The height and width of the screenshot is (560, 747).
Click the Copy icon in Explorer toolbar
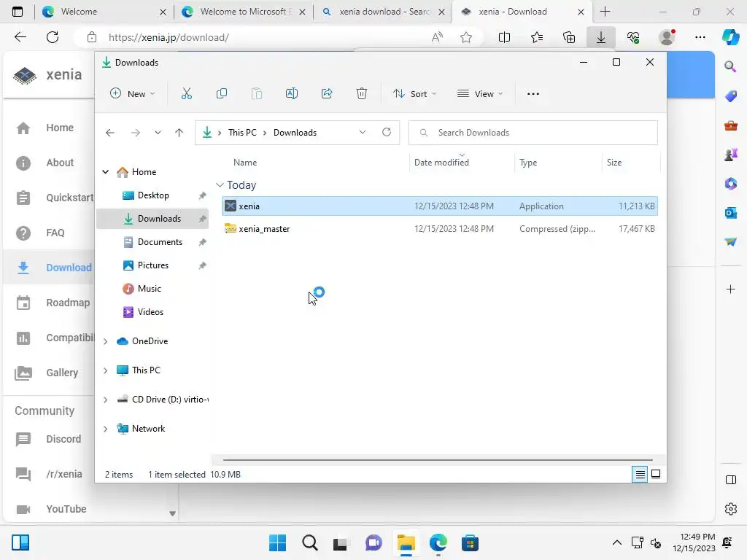[222, 94]
